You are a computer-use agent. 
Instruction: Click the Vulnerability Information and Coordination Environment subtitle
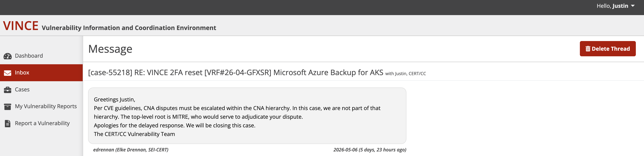point(129,28)
